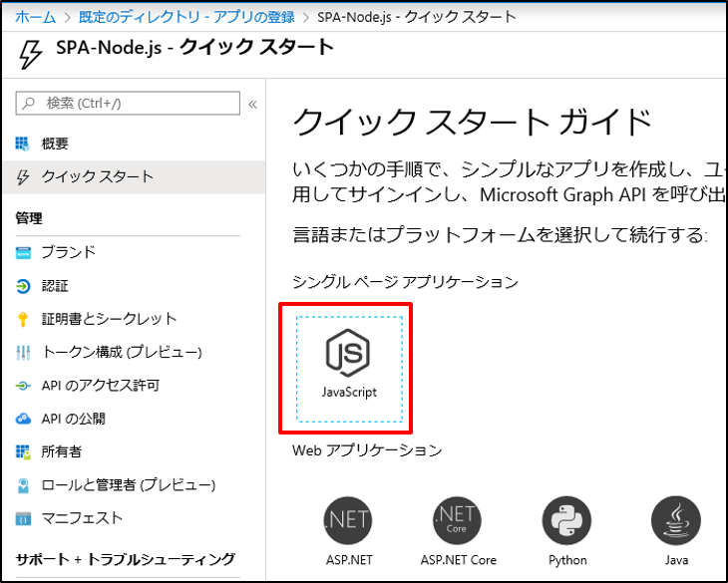Click the API のアクセス許可 icon
728x583 pixels.
(x=23, y=386)
